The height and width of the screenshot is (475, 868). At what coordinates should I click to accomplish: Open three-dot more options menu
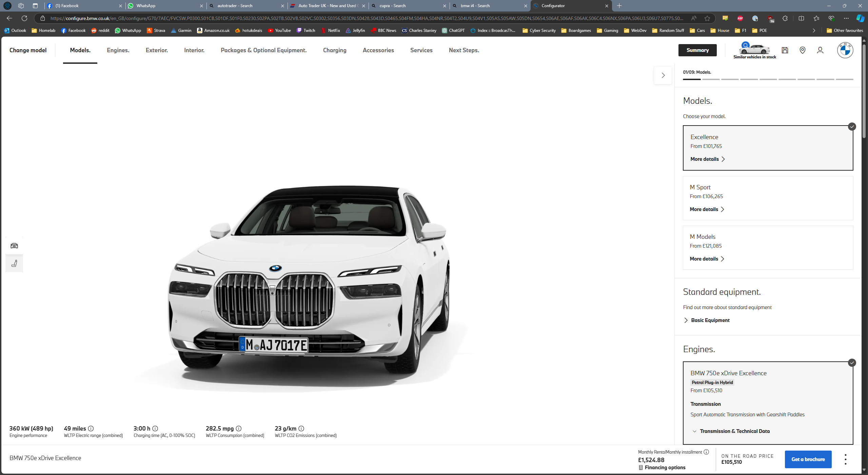[x=845, y=459]
